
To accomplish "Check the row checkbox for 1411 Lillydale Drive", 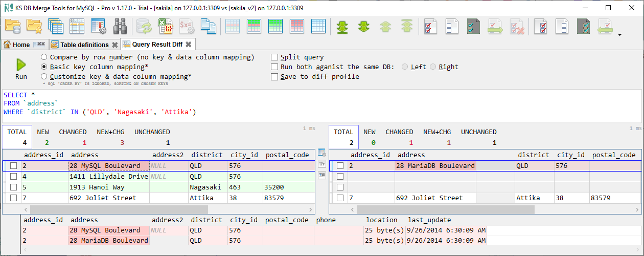I will point(14,177).
